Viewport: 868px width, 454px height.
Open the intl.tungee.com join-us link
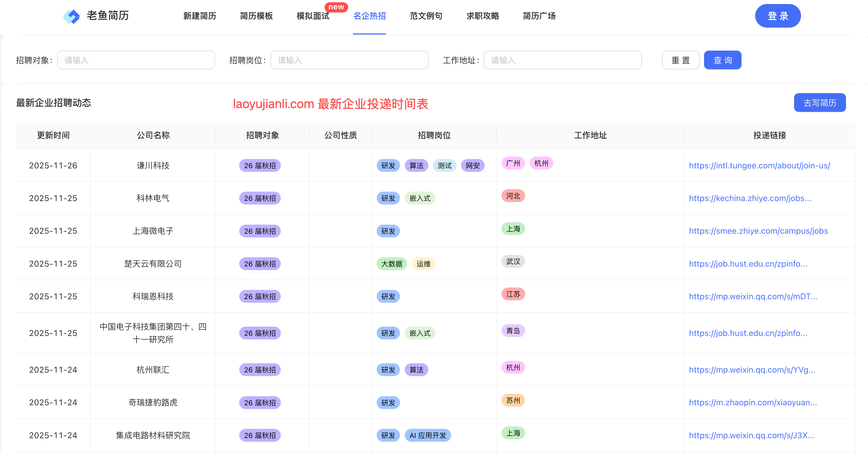click(x=759, y=166)
